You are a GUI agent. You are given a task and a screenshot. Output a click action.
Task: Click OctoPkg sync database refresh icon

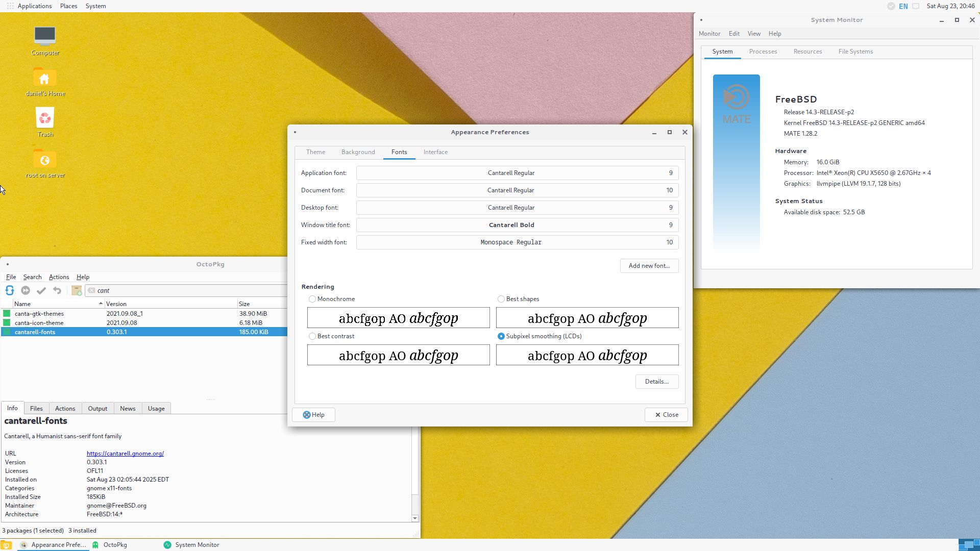pos(10,290)
